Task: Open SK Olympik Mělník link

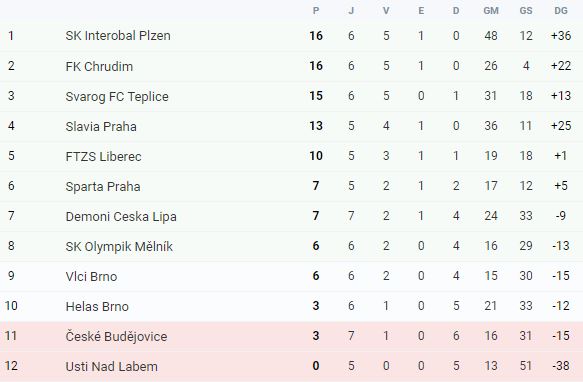Action: tap(119, 246)
